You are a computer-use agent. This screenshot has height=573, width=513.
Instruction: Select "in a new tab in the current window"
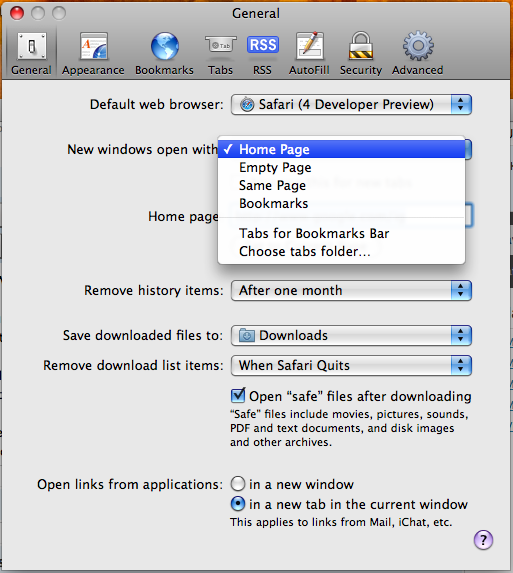[x=238, y=504]
